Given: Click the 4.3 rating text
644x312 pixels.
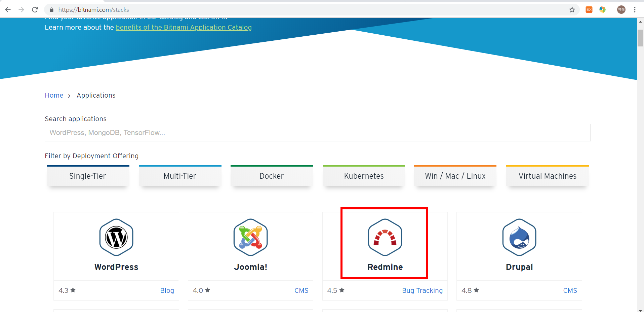Looking at the screenshot, I should tap(64, 290).
